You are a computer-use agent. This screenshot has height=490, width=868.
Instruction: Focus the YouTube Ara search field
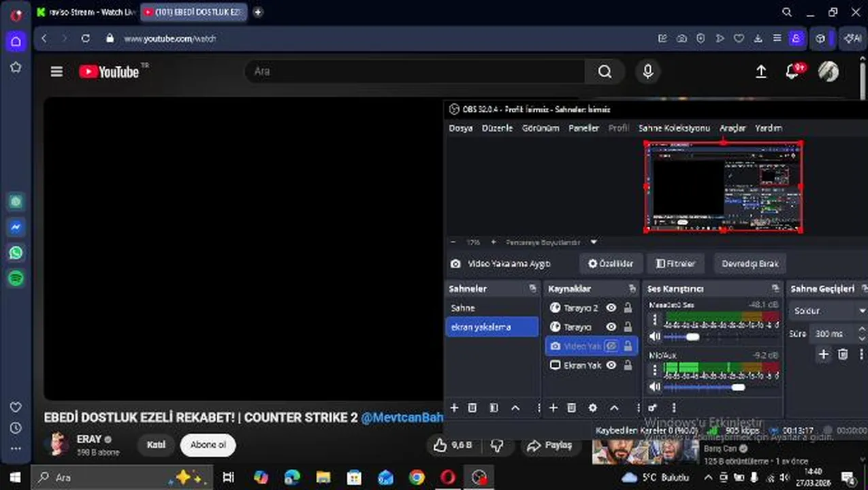415,71
